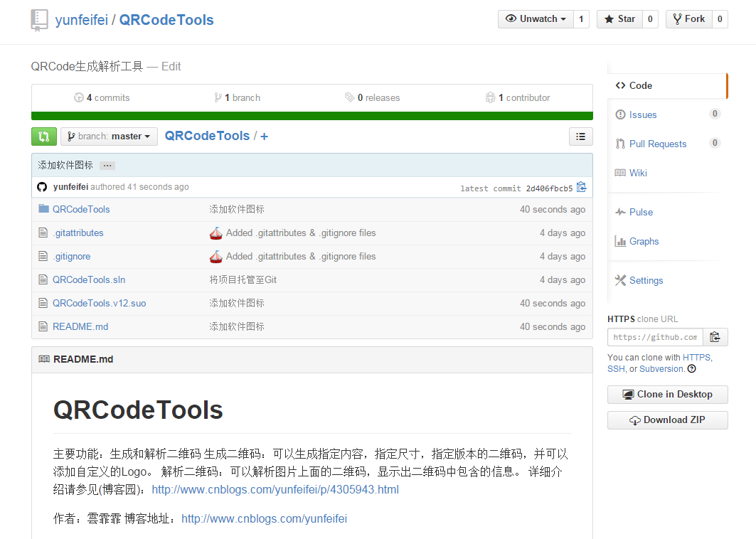Click the watchers count 1
756x539 pixels.
click(x=582, y=18)
